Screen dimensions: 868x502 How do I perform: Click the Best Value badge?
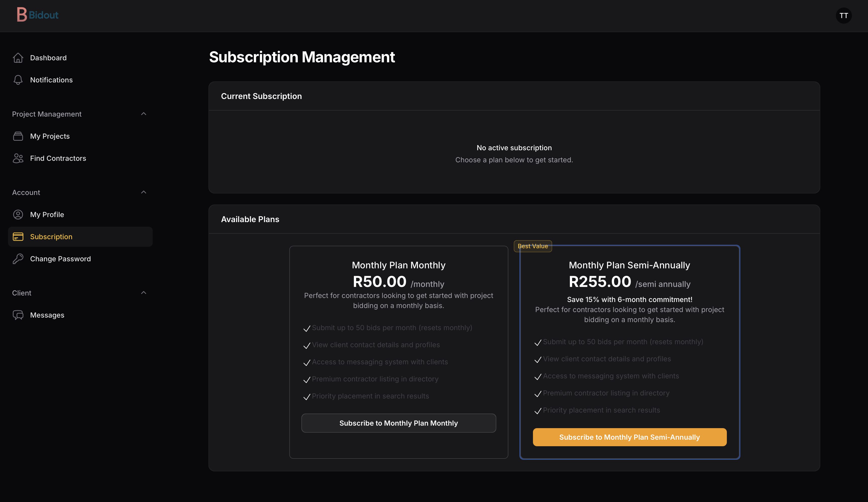coord(532,246)
